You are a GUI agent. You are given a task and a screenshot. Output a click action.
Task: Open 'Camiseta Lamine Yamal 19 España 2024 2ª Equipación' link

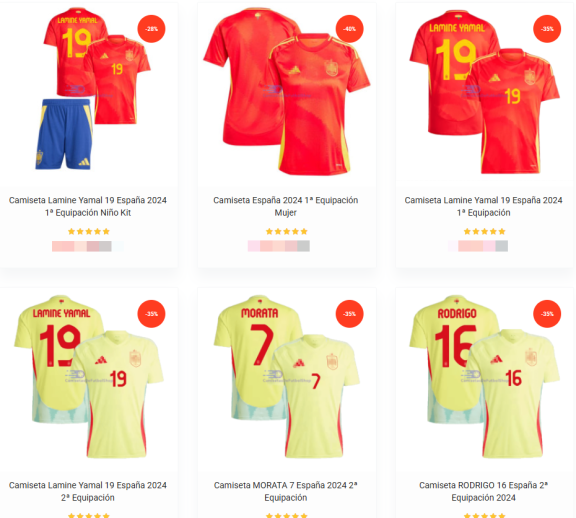point(88,492)
